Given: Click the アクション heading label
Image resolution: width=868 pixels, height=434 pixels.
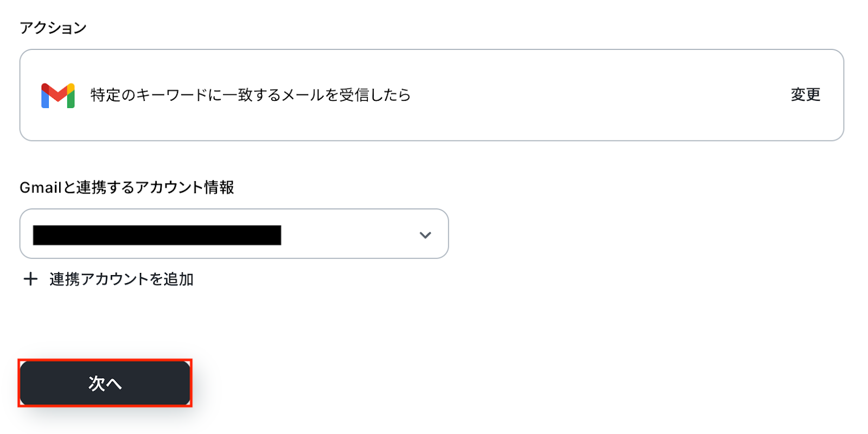Looking at the screenshot, I should pos(53,28).
